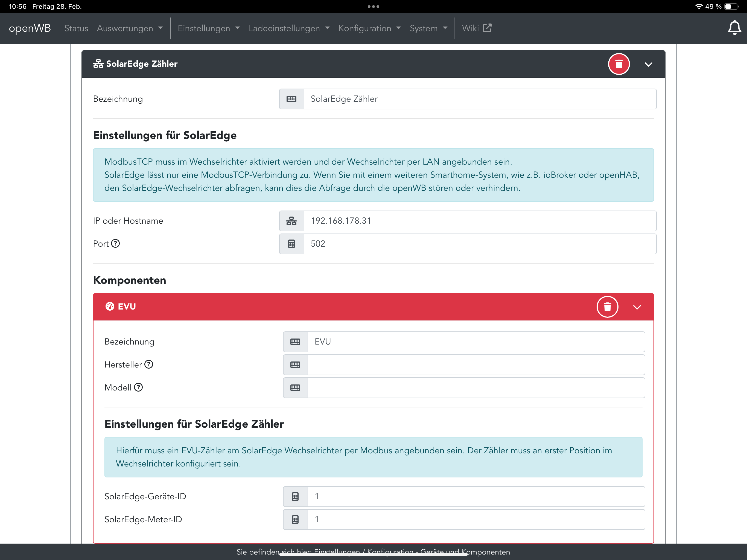
Task: Open the System menu
Action: (428, 28)
